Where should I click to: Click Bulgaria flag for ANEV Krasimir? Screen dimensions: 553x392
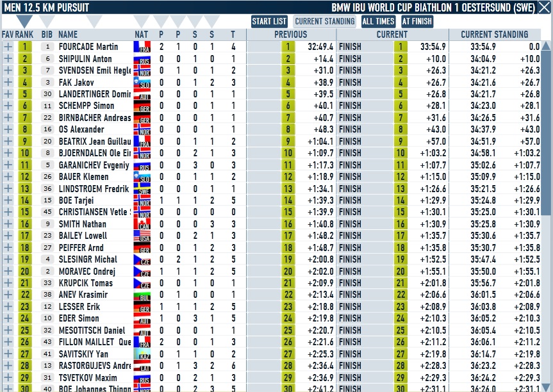pos(142,295)
